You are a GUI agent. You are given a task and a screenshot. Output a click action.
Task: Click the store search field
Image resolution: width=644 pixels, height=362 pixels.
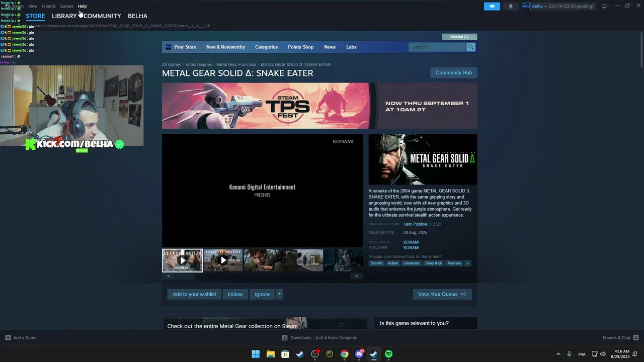tap(438, 47)
